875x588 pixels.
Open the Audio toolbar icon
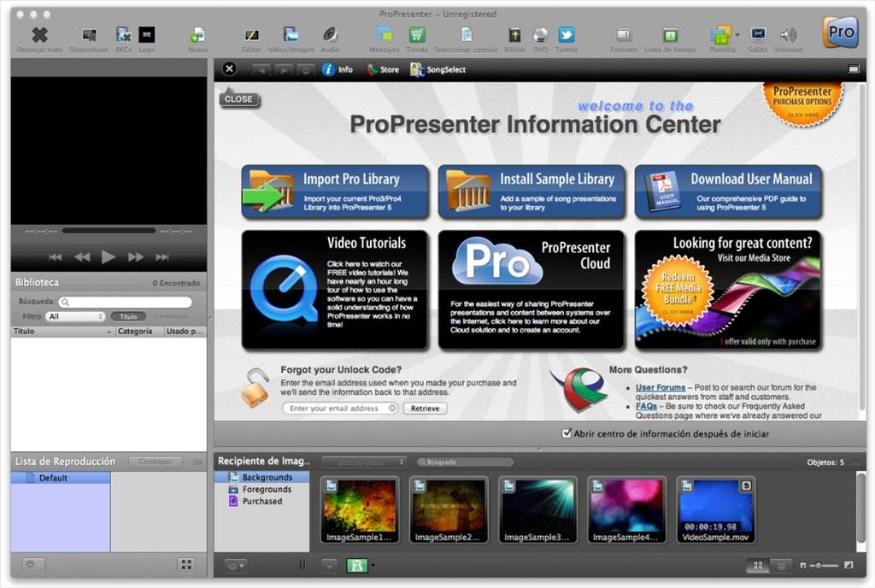pos(330,35)
